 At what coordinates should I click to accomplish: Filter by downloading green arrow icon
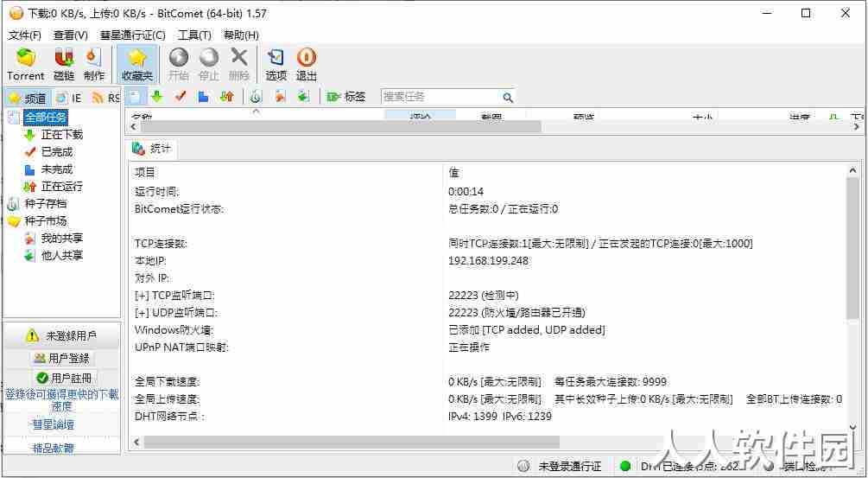[156, 97]
